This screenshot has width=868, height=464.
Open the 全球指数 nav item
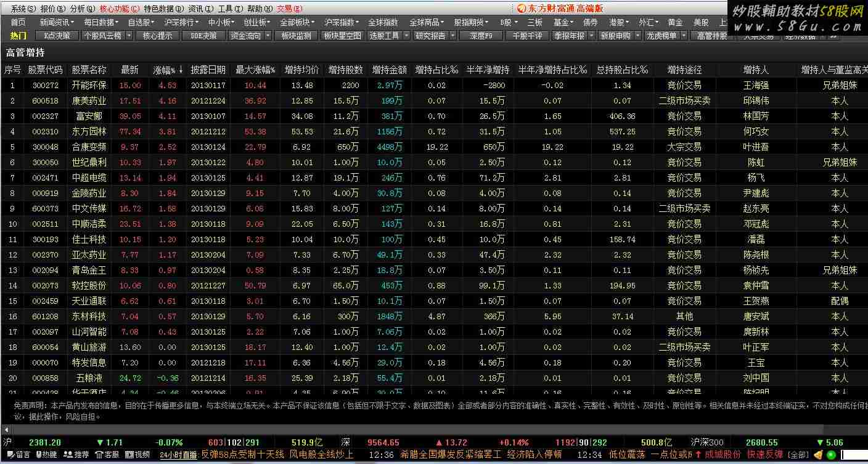383,22
